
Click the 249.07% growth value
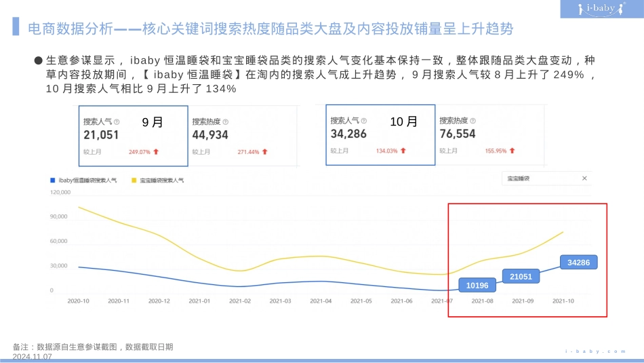(x=140, y=152)
